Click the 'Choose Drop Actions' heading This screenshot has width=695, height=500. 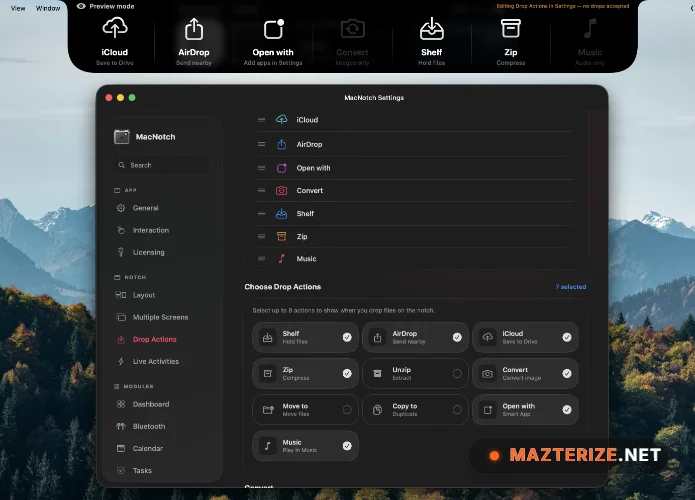[x=282, y=287]
